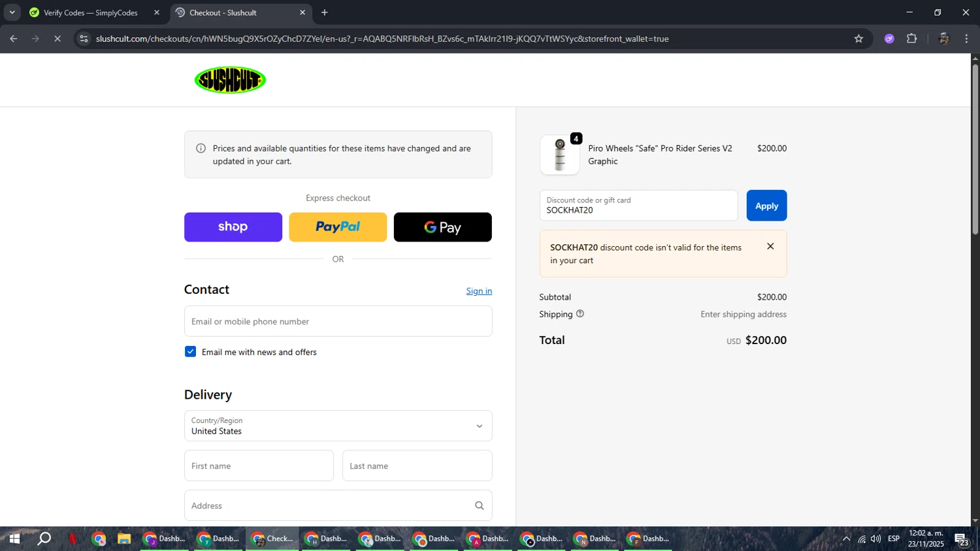Viewport: 980px width, 551px height.
Task: Expand the Country/Region dropdown
Action: (338, 426)
